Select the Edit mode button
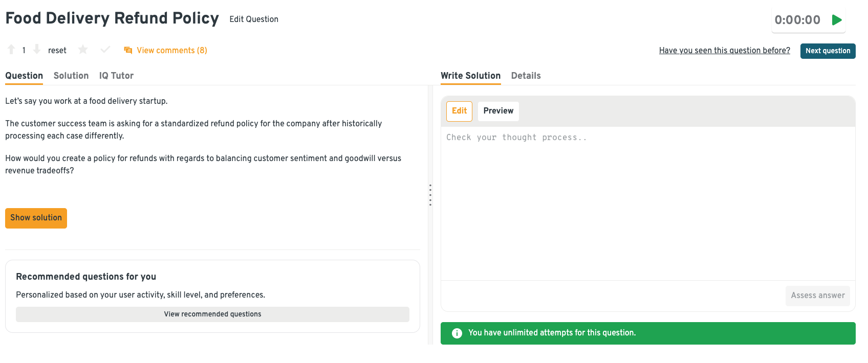868x363 pixels. point(459,111)
